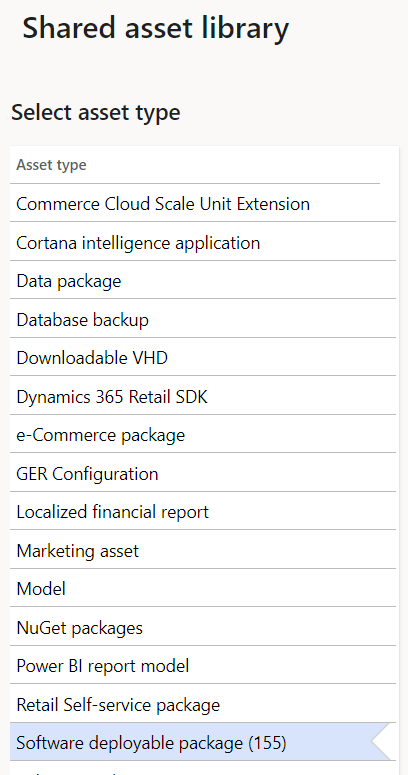408x775 pixels.
Task: Select Database backup in the asset list
Action: pyautogui.click(x=203, y=319)
